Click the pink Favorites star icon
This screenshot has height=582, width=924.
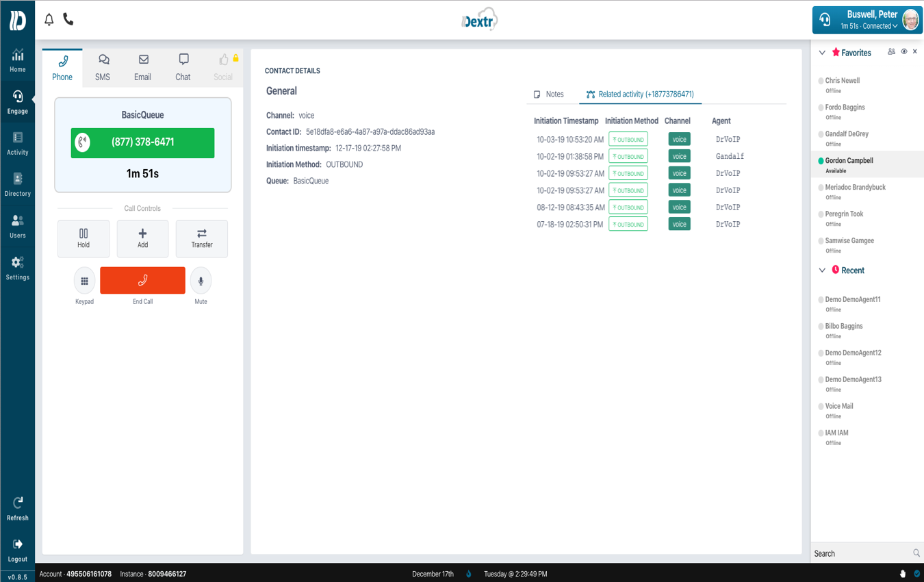(836, 52)
